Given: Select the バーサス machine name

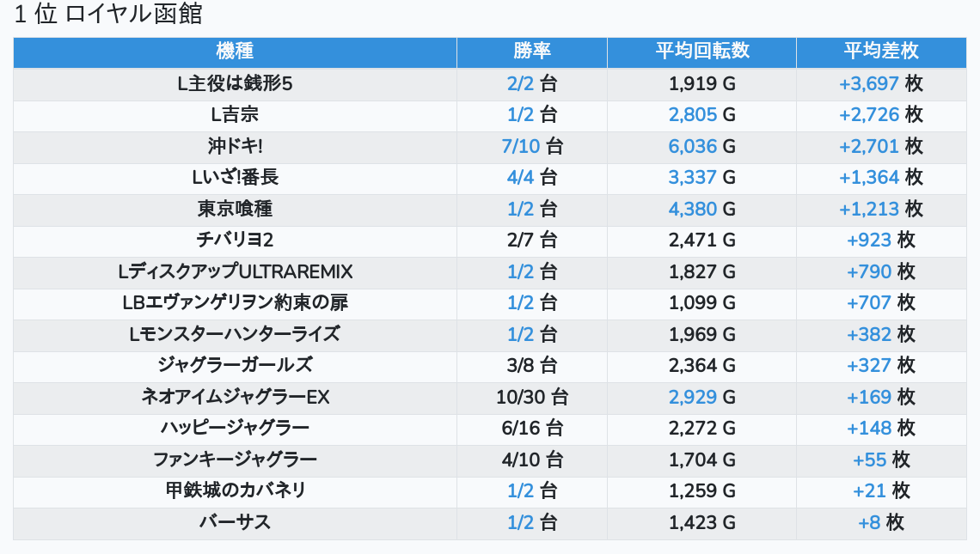Looking at the screenshot, I should tap(235, 522).
